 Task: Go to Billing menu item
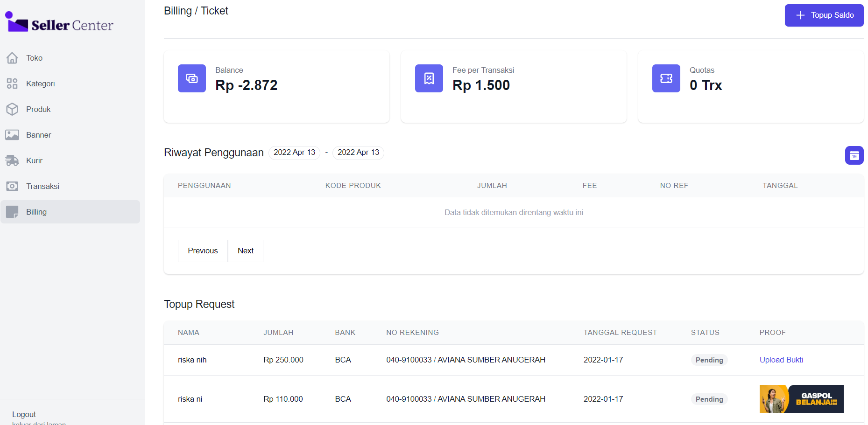(36, 212)
